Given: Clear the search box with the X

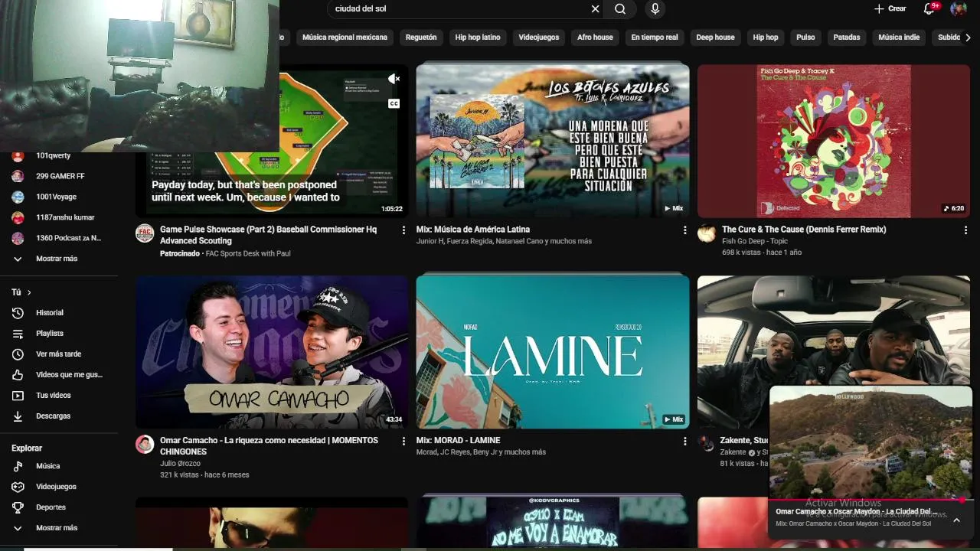Looking at the screenshot, I should click(595, 9).
